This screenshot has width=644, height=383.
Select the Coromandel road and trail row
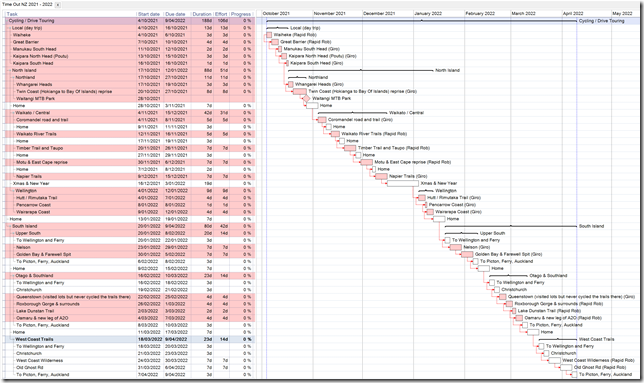[130, 120]
